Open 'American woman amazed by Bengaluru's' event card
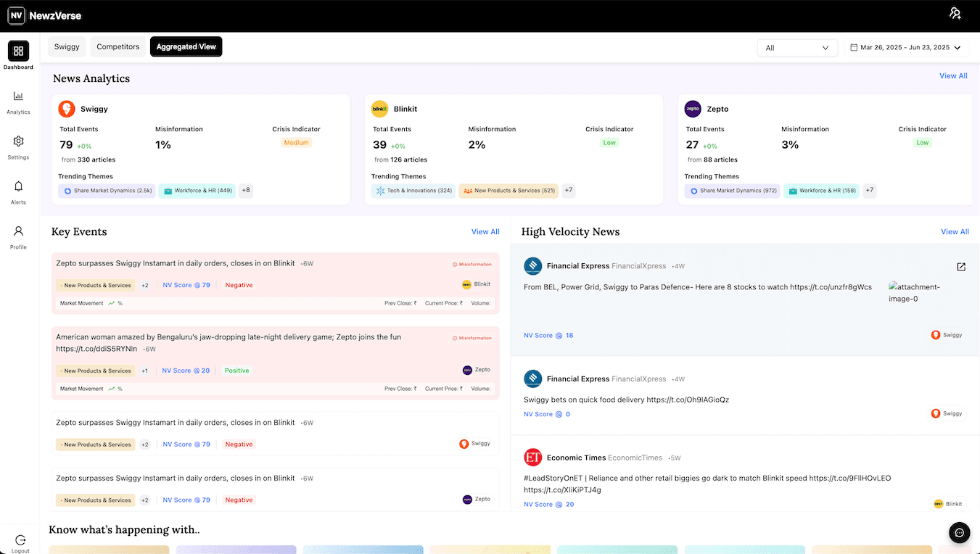 click(x=276, y=363)
